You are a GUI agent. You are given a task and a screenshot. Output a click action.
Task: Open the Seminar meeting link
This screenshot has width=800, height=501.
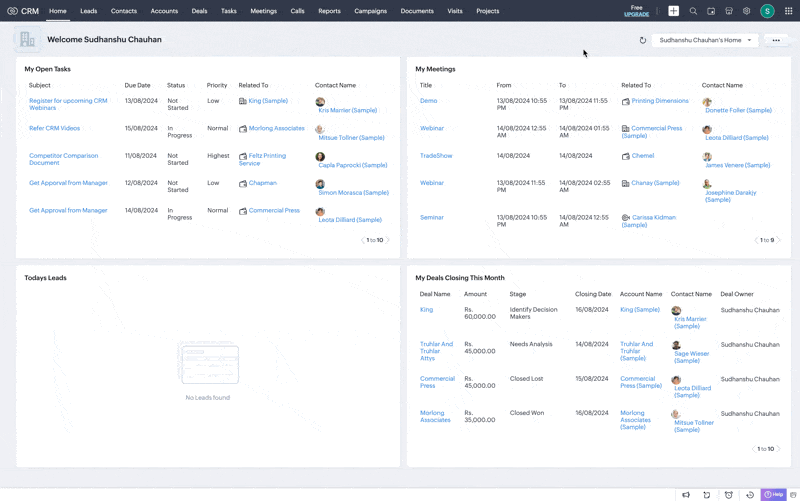[x=432, y=218]
